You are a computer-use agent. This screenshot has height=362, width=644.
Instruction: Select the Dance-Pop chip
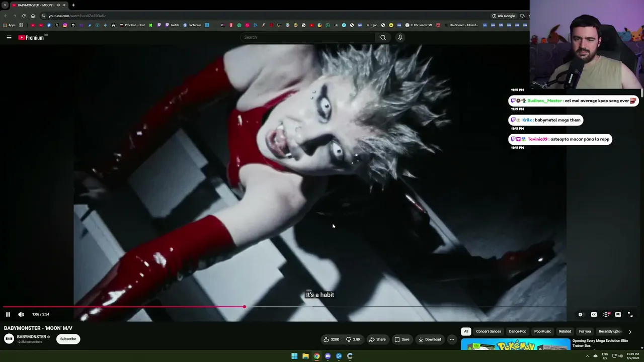[517, 331]
